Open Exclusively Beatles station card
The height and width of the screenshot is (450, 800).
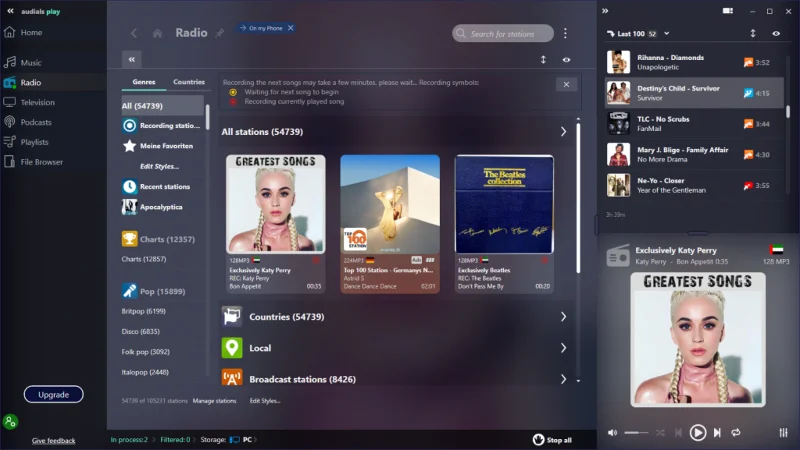504,223
